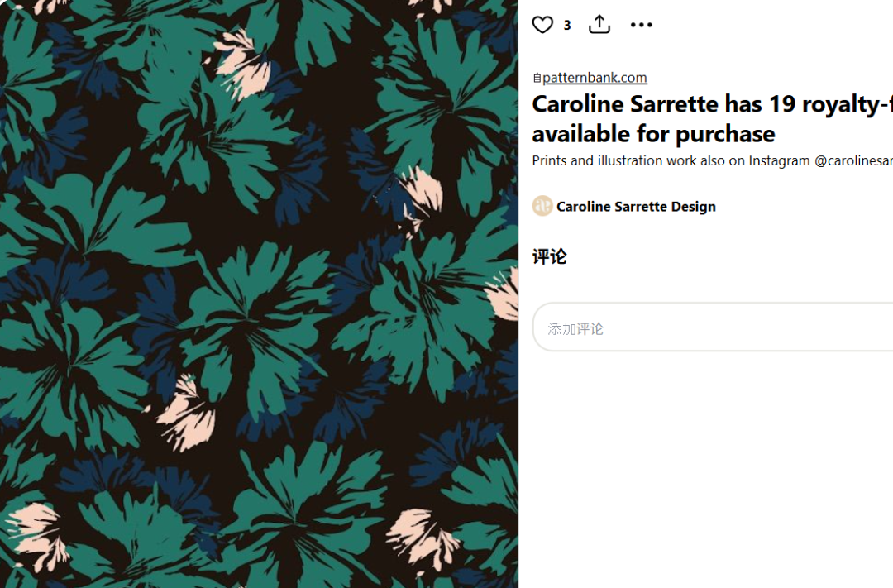This screenshot has width=893, height=588.
Task: Click the small 自 label before patternbank.com
Action: [x=537, y=79]
